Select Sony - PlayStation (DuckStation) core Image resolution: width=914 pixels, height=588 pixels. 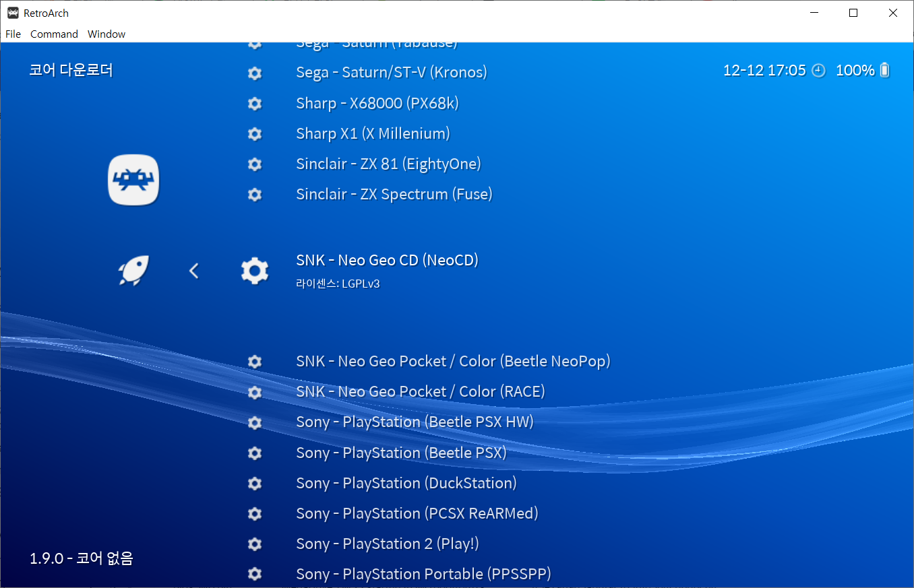[x=406, y=483]
